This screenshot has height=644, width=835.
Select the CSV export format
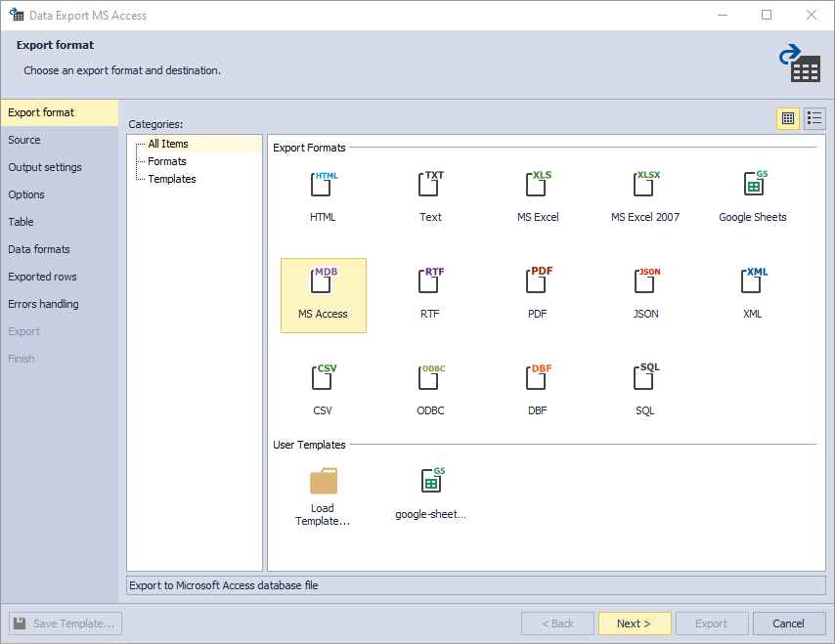(x=323, y=389)
